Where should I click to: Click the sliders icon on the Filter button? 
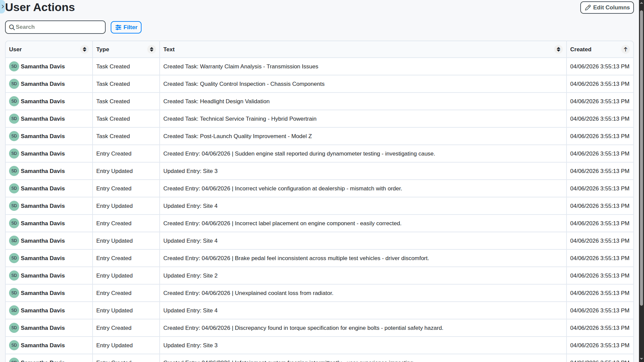coord(119,27)
